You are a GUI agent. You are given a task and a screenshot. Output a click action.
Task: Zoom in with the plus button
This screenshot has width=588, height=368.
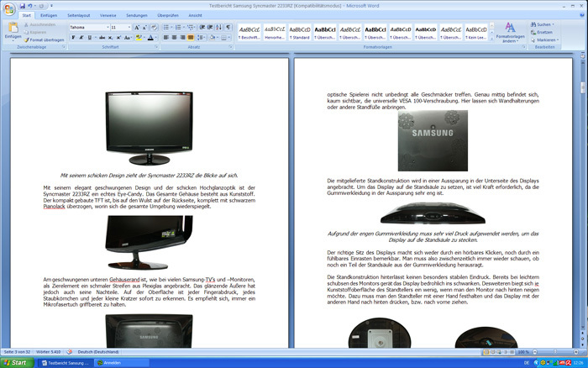[x=576, y=352]
